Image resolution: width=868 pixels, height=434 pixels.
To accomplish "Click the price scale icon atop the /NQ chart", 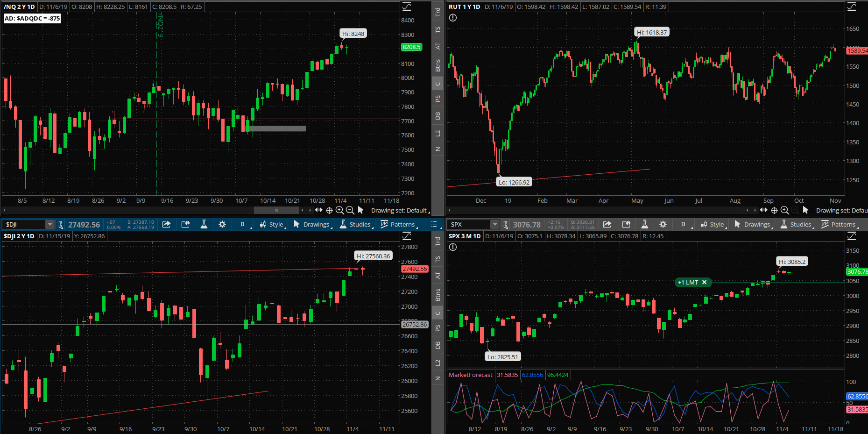I will pyautogui.click(x=407, y=7).
